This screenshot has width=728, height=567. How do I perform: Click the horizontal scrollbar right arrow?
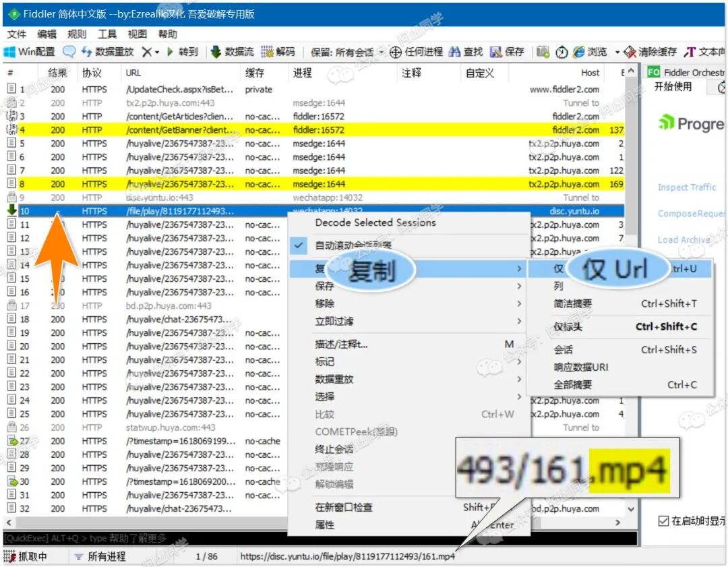point(617,523)
